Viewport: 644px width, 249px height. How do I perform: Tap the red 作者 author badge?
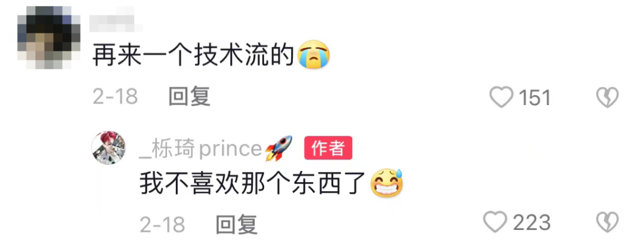[x=328, y=147]
